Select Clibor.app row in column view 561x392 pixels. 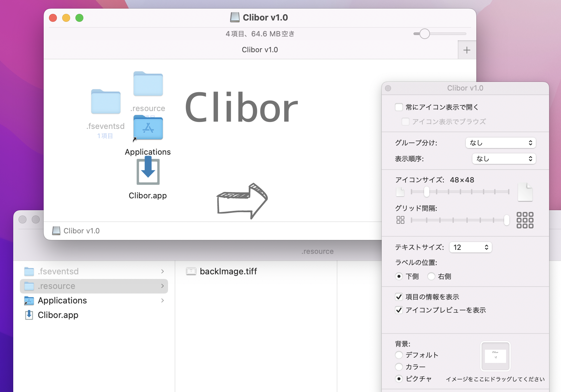click(x=94, y=315)
